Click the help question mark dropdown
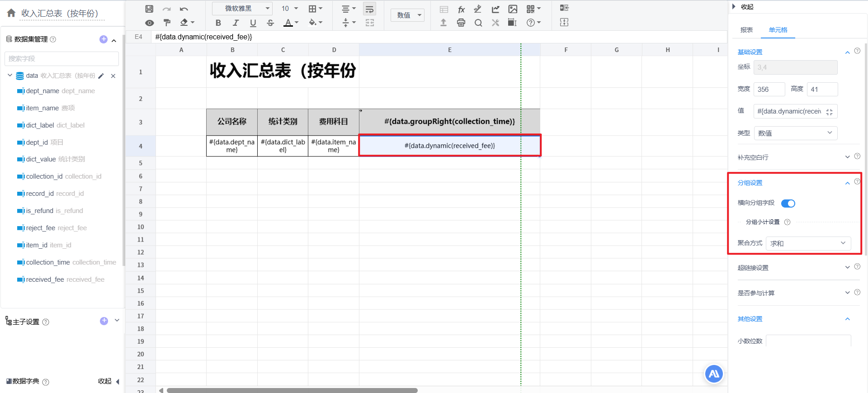Image resolution: width=868 pixels, height=393 pixels. click(533, 23)
